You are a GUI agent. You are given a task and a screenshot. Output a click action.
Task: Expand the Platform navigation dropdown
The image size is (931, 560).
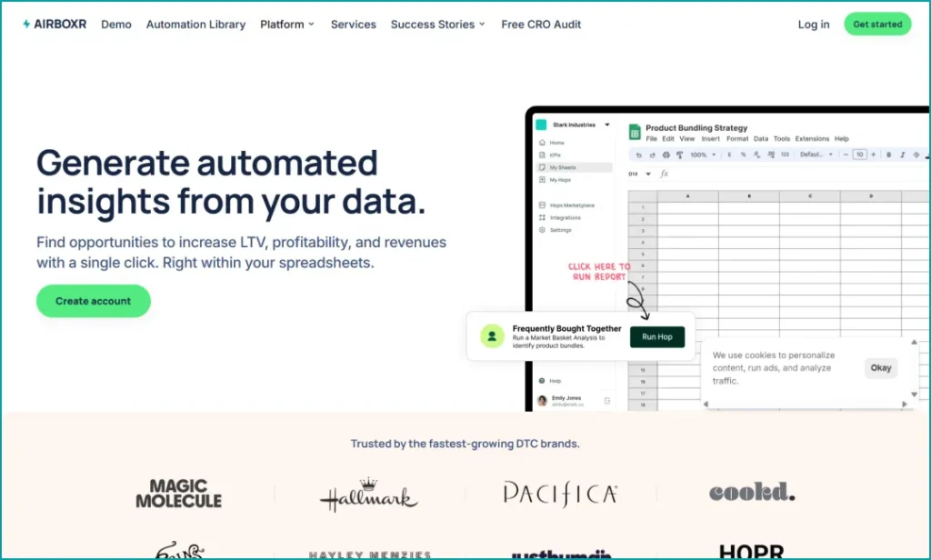coord(287,25)
